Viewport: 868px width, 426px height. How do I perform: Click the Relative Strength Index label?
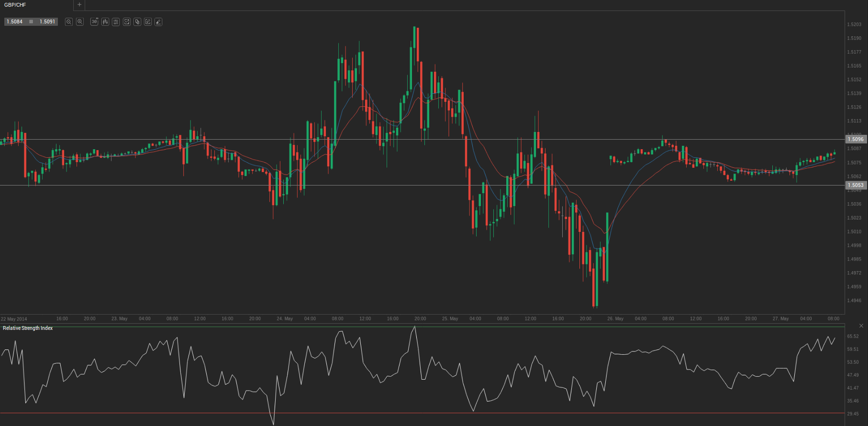pyautogui.click(x=28, y=328)
